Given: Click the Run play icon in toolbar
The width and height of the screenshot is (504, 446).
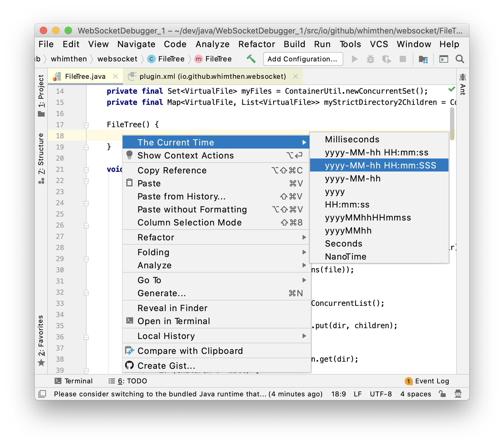Looking at the screenshot, I should pyautogui.click(x=355, y=59).
